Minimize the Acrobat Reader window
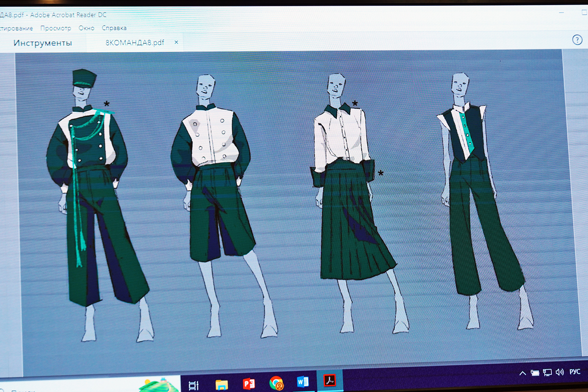Viewport: 588px width, 392px height. [x=561, y=12]
